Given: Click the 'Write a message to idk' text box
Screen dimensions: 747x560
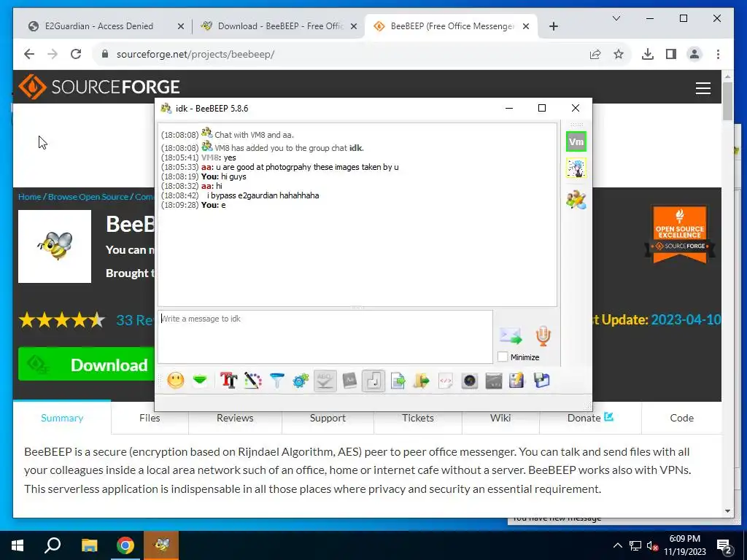Looking at the screenshot, I should pyautogui.click(x=325, y=337).
